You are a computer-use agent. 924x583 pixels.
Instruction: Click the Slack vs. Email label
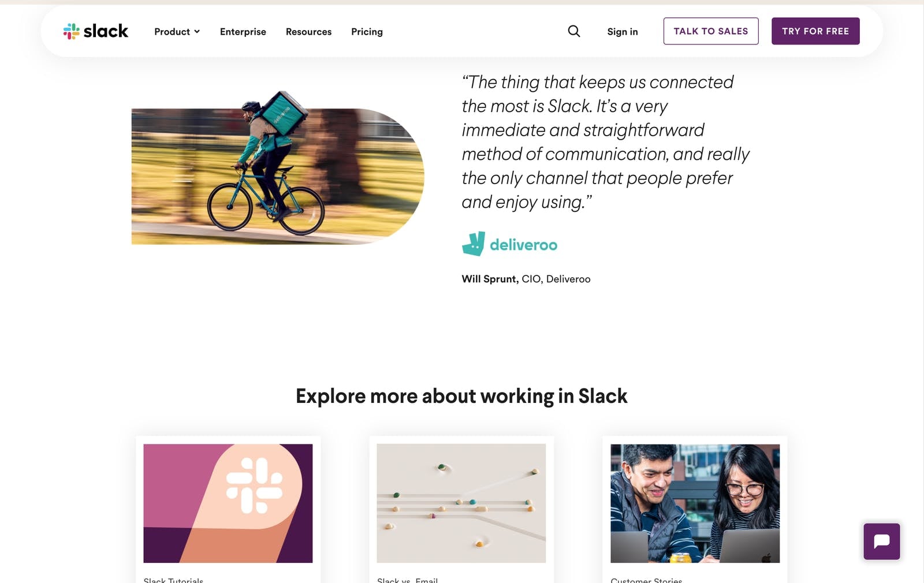tap(407, 580)
